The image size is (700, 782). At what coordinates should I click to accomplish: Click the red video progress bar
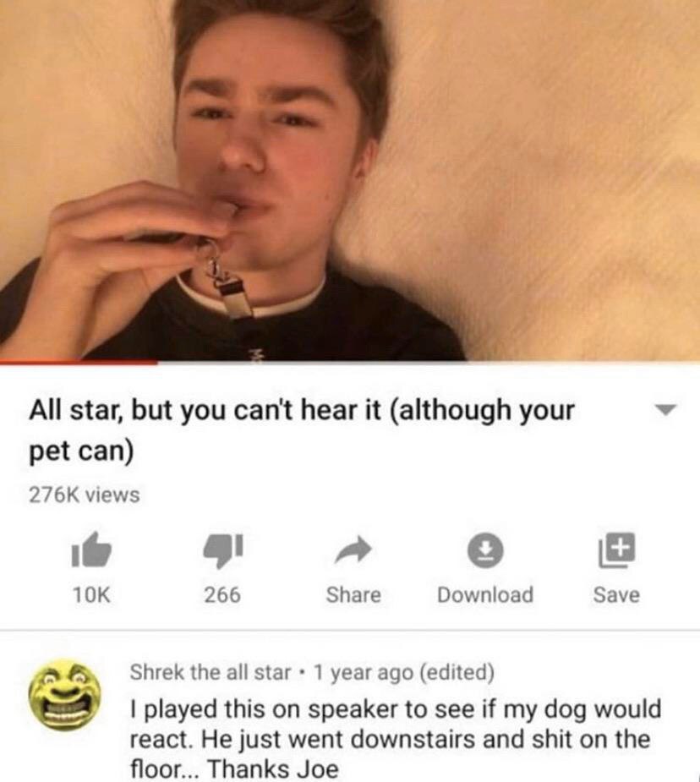pos(79,363)
